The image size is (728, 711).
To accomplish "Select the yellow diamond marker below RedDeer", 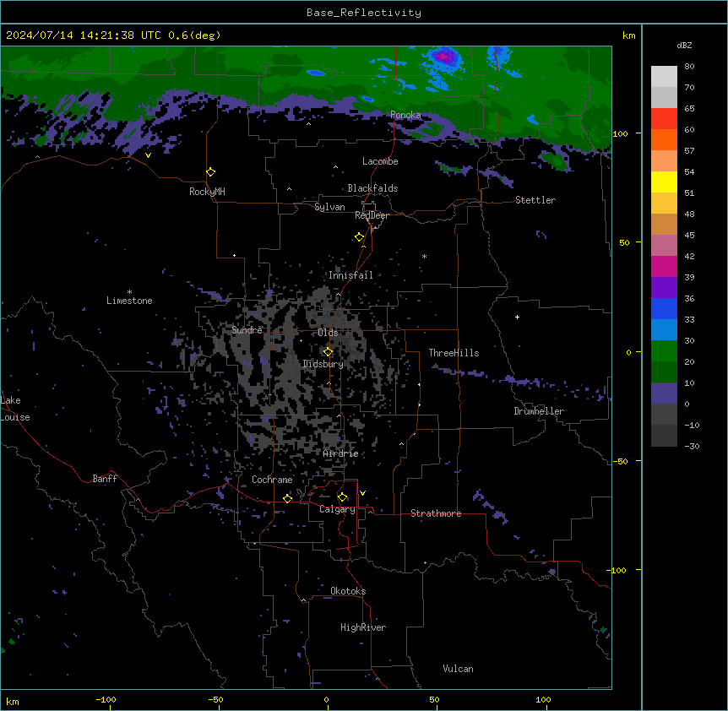I will tap(360, 237).
